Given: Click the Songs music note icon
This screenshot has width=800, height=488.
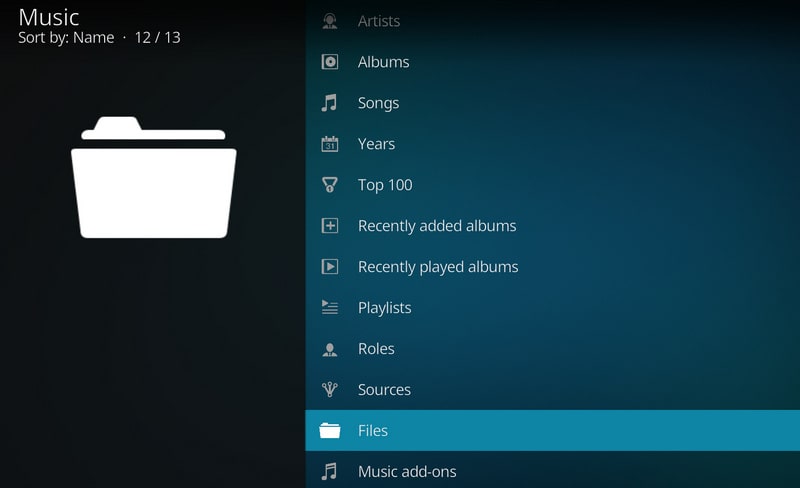Looking at the screenshot, I should (330, 103).
